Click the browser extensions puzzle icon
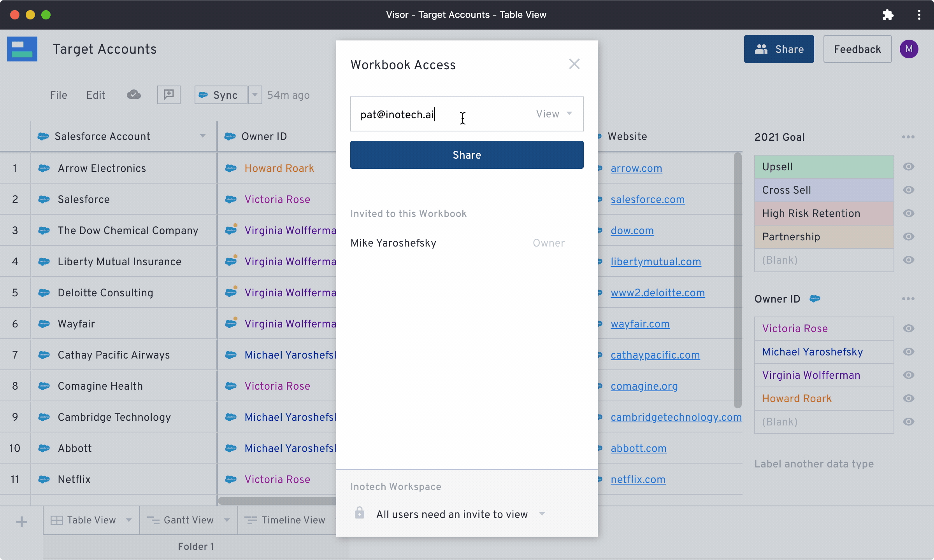Image resolution: width=934 pixels, height=560 pixels. pyautogui.click(x=888, y=15)
